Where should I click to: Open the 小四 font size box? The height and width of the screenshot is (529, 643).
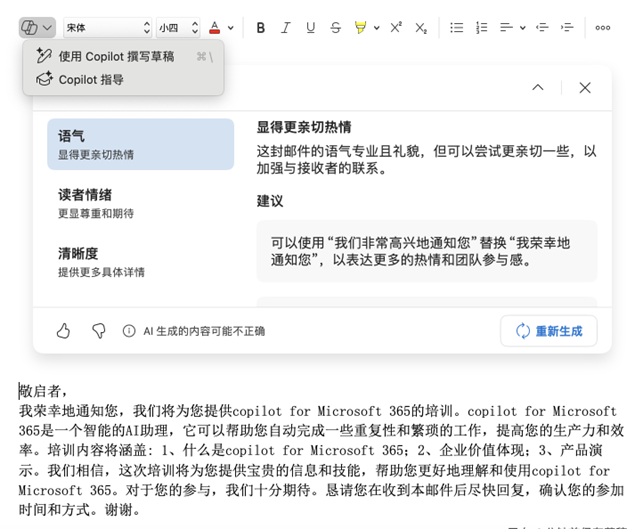(x=178, y=28)
